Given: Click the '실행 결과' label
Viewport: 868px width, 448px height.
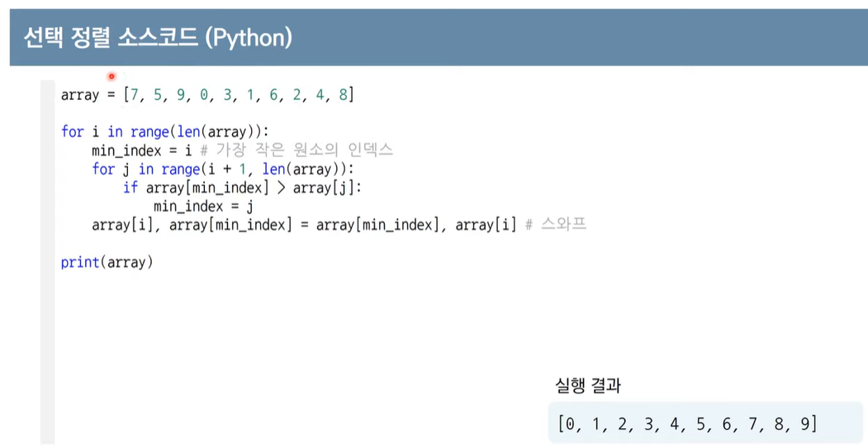Looking at the screenshot, I should (587, 385).
